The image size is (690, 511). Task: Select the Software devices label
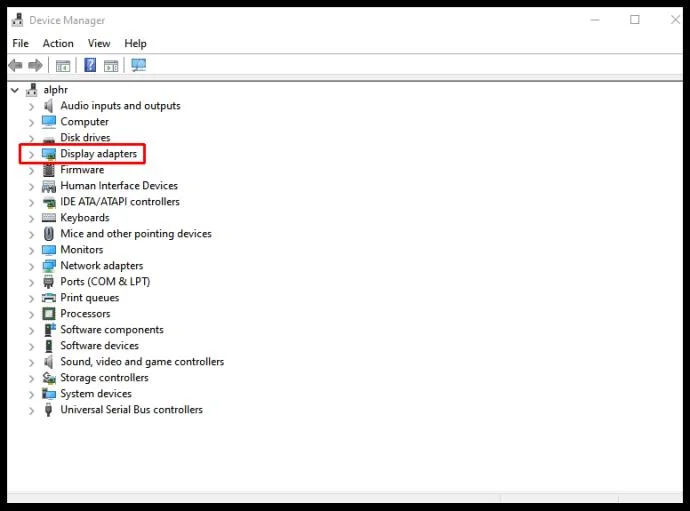(99, 346)
